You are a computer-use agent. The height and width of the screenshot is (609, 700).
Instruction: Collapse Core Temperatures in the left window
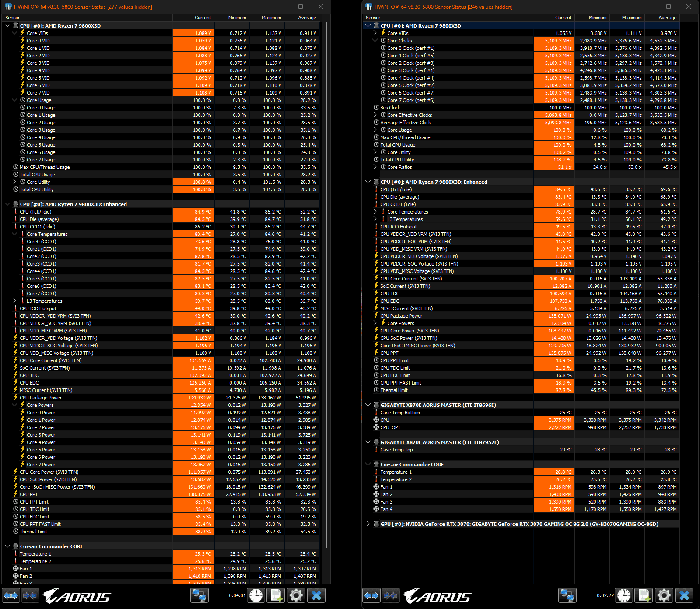[14, 234]
